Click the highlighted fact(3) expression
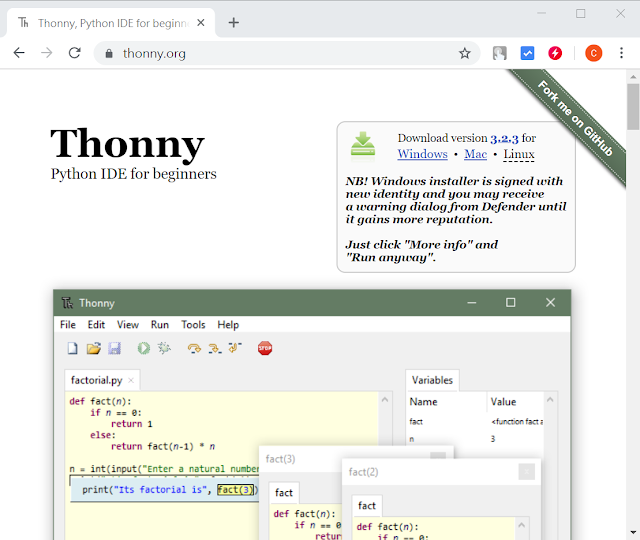This screenshot has height=540, width=640. [236, 490]
